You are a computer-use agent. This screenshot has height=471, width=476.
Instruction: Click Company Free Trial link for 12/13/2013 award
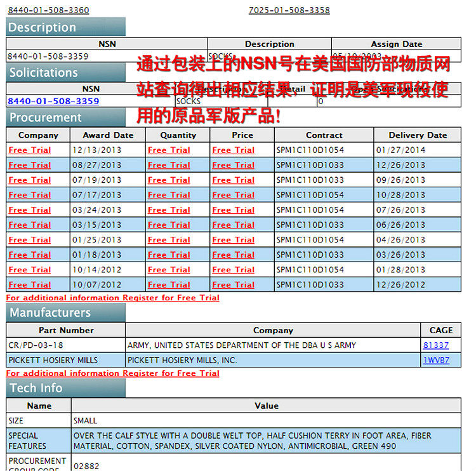pyautogui.click(x=30, y=150)
